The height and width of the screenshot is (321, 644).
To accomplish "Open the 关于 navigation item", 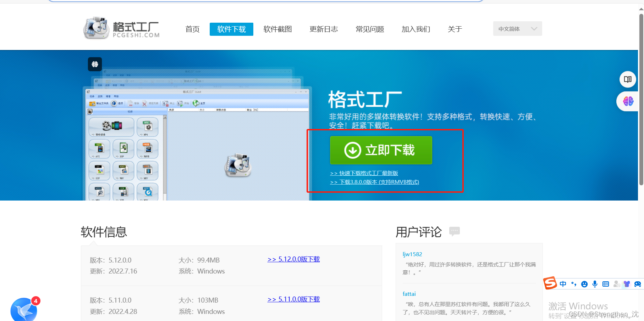I will tap(455, 29).
